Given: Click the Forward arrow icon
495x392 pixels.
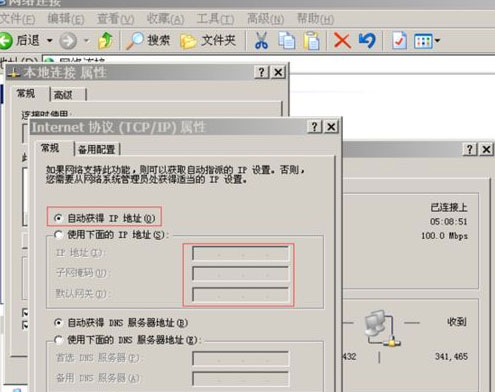Looking at the screenshot, I should click(x=68, y=41).
